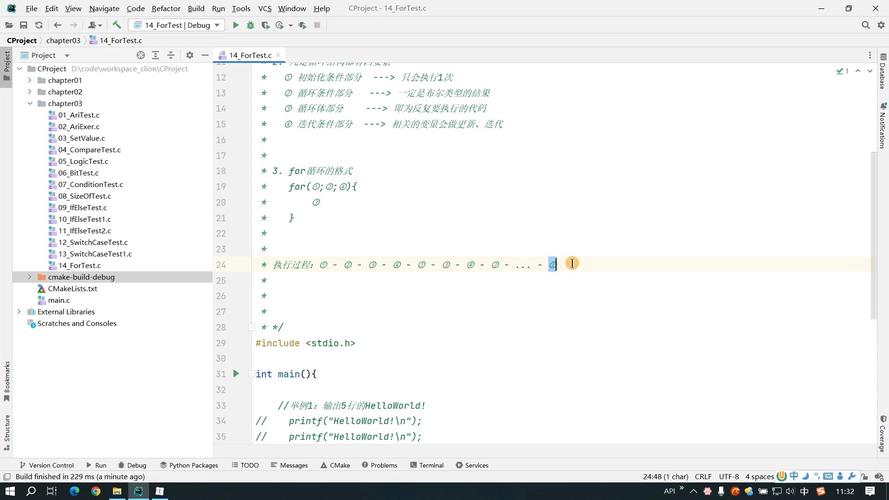Toggle code folding marker beside comment end

pyautogui.click(x=252, y=327)
